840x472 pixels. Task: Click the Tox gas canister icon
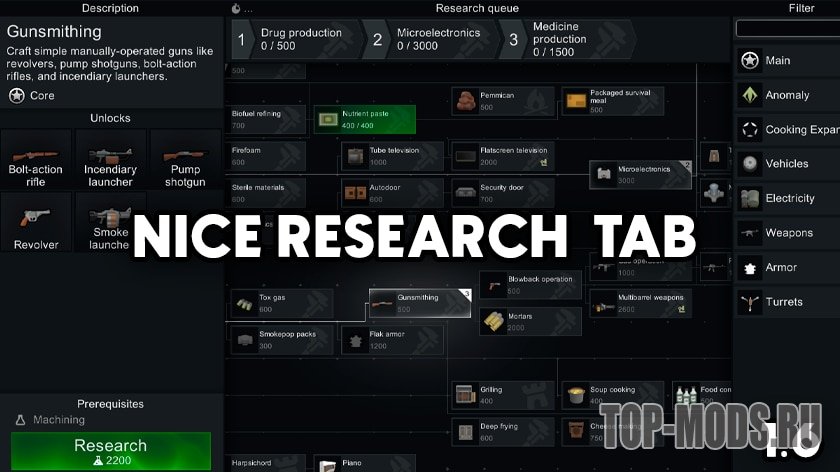[x=245, y=304]
